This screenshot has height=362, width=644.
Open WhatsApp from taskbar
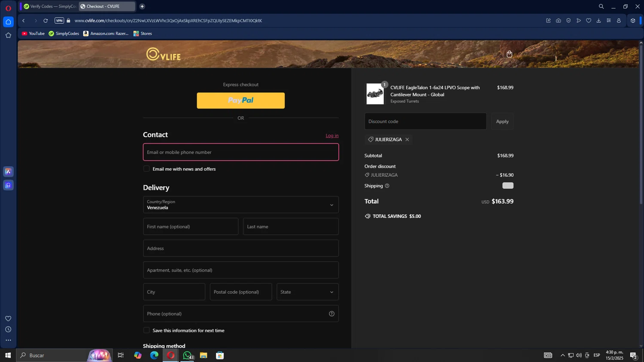tap(188, 355)
